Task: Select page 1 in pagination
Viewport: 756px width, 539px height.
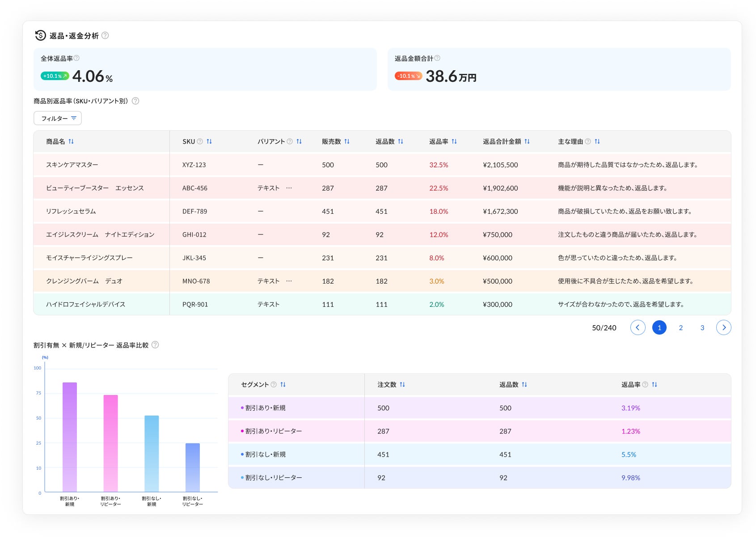Action: coord(659,327)
